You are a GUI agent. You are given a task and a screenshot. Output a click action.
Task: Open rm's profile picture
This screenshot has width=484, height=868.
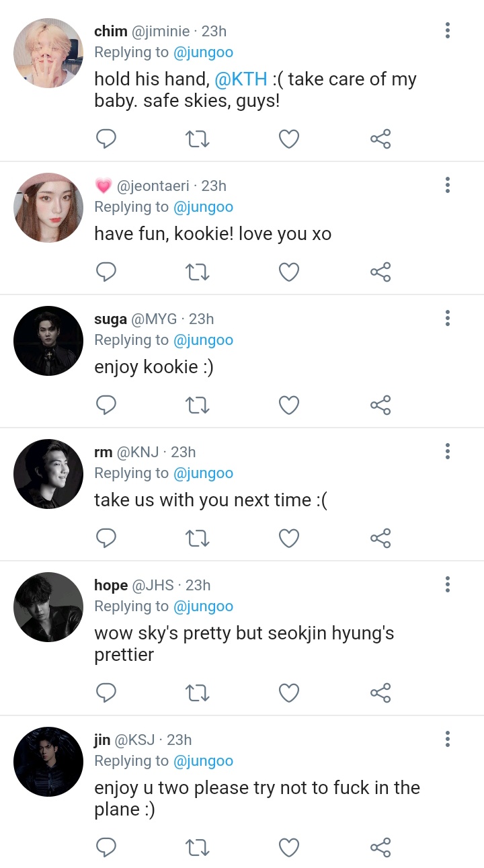48,474
